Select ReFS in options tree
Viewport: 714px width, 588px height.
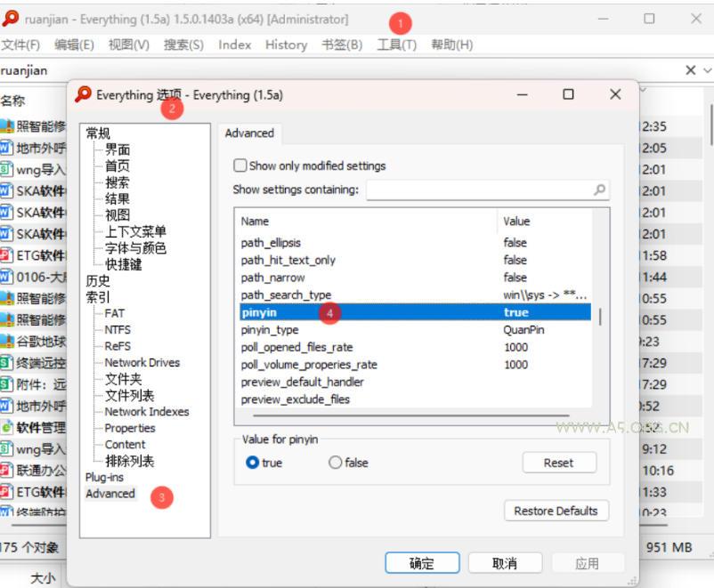(118, 346)
